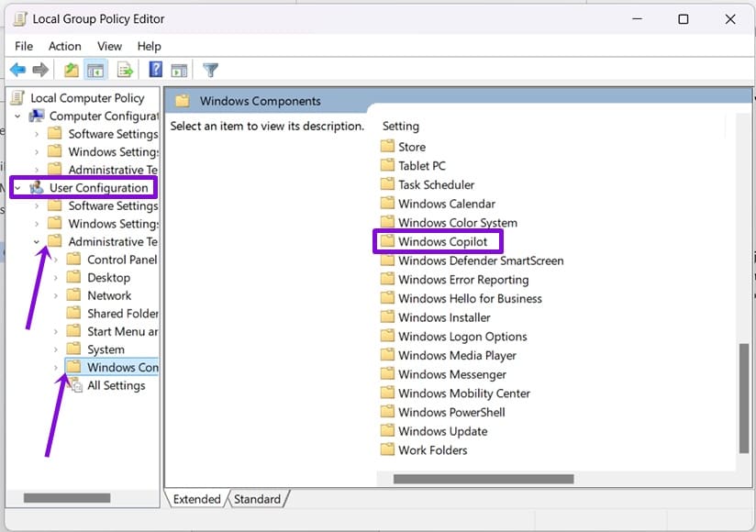Toggle Show/Hide Console Tree icon

[95, 71]
